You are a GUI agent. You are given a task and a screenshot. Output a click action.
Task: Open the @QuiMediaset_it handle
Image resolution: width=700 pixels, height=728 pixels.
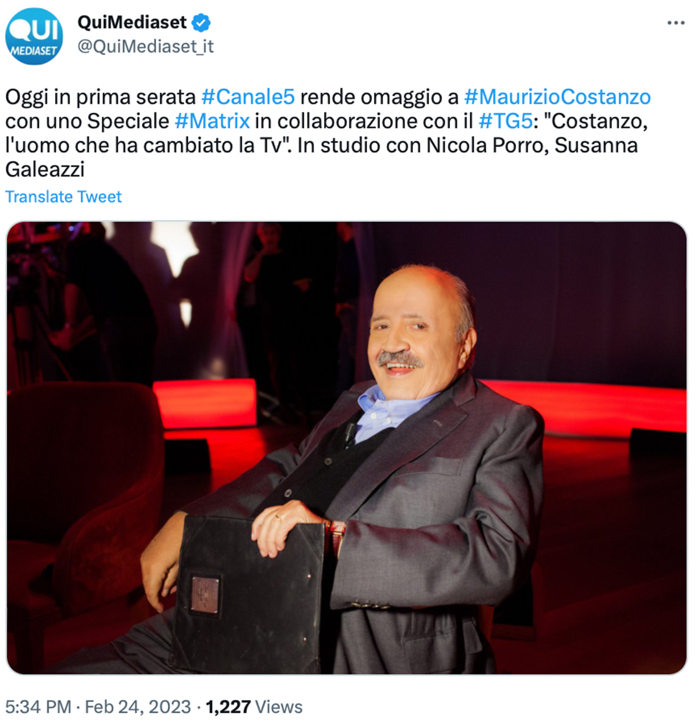(145, 47)
